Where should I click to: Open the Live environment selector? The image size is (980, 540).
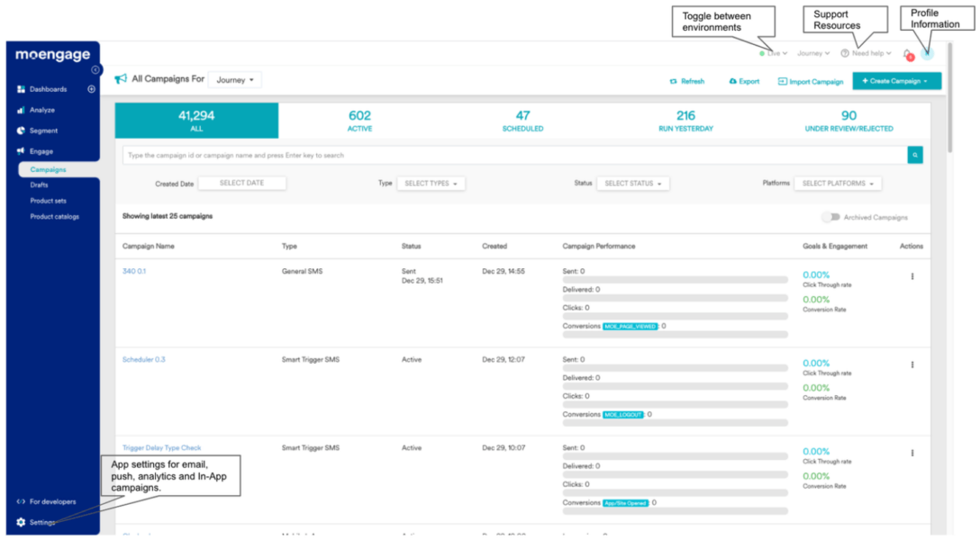click(772, 53)
